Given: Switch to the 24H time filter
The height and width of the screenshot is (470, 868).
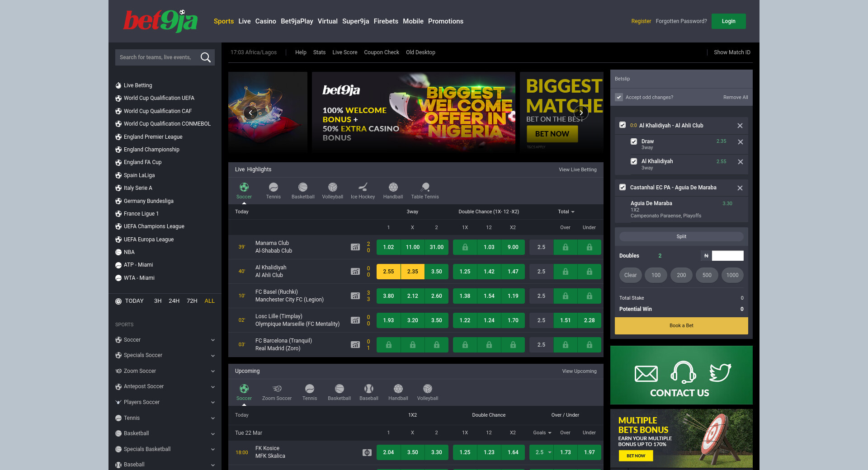Looking at the screenshot, I should (x=174, y=301).
